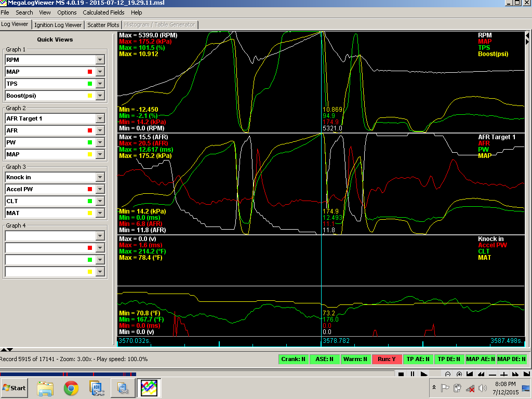
Task: Jump to the beginning of the log
Action: click(x=470, y=374)
